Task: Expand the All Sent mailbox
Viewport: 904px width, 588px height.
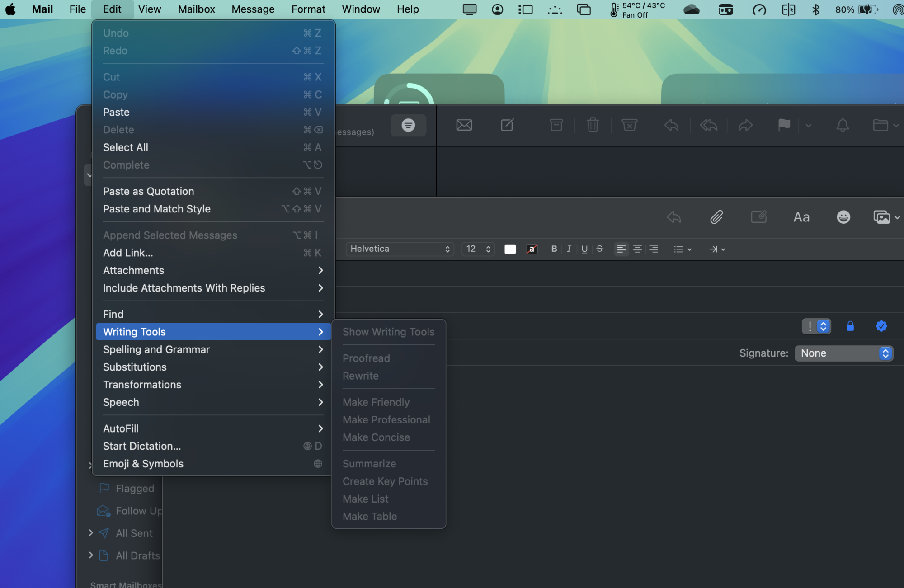Action: (x=91, y=533)
